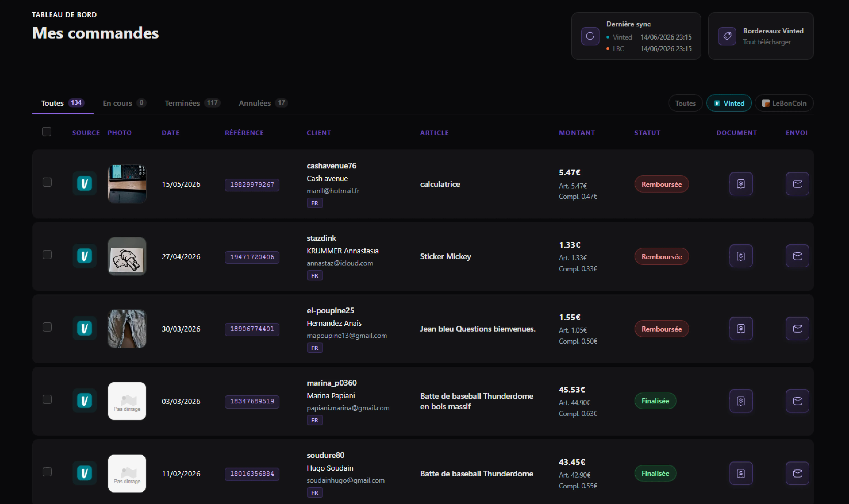The width and height of the screenshot is (849, 504).
Task: Click reference badge 19829979267
Action: (x=252, y=185)
